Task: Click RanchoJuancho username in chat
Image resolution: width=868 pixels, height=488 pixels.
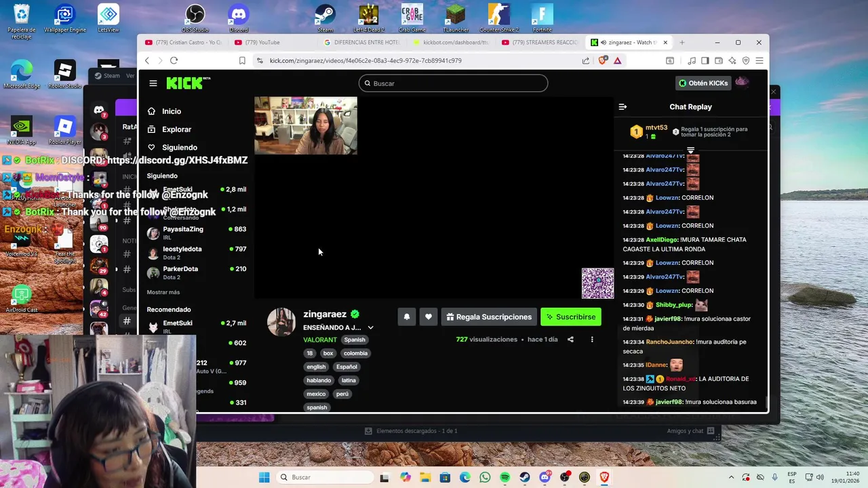Action: click(669, 342)
